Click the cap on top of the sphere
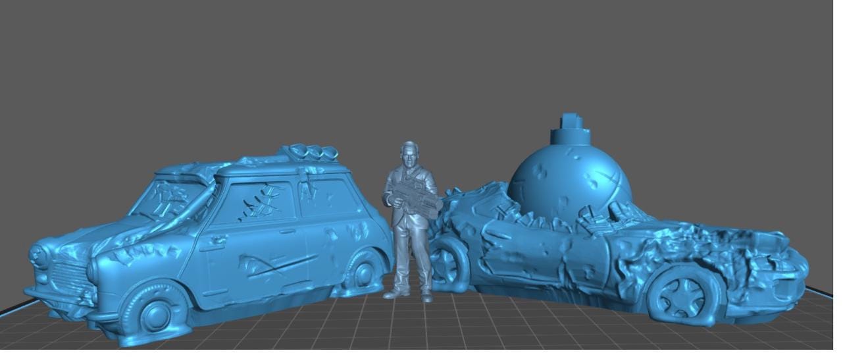The image size is (868, 357). pos(569,123)
